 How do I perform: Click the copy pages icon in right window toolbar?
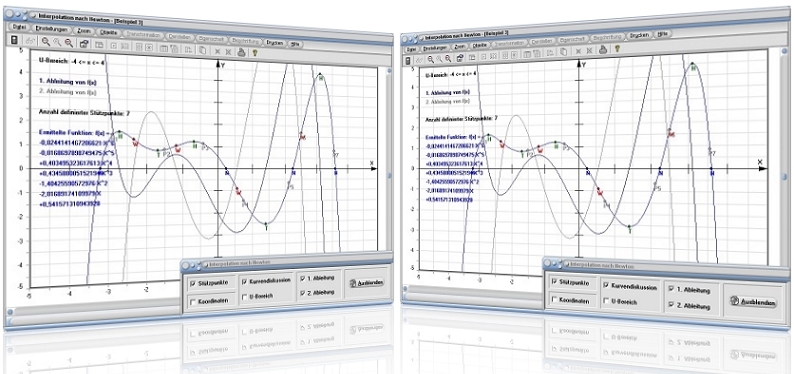pos(564,52)
